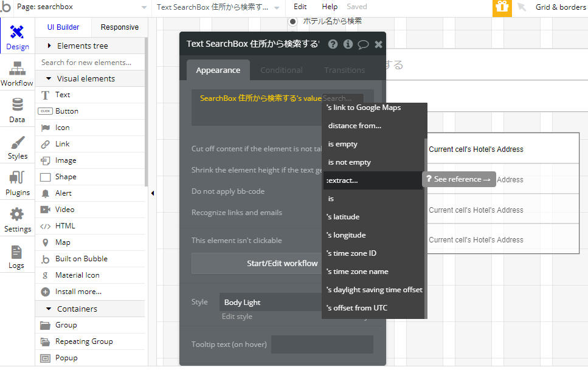Choose 's offset from UTC option

(x=373, y=308)
